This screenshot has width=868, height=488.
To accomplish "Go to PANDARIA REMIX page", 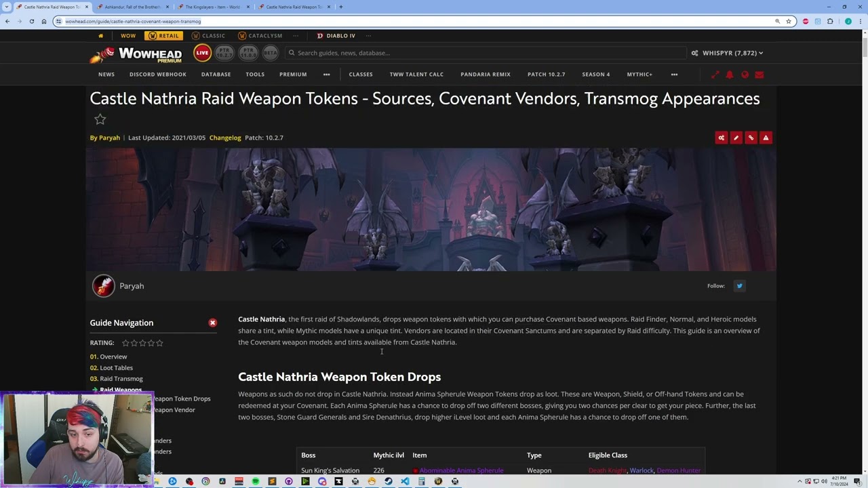I will click(486, 75).
